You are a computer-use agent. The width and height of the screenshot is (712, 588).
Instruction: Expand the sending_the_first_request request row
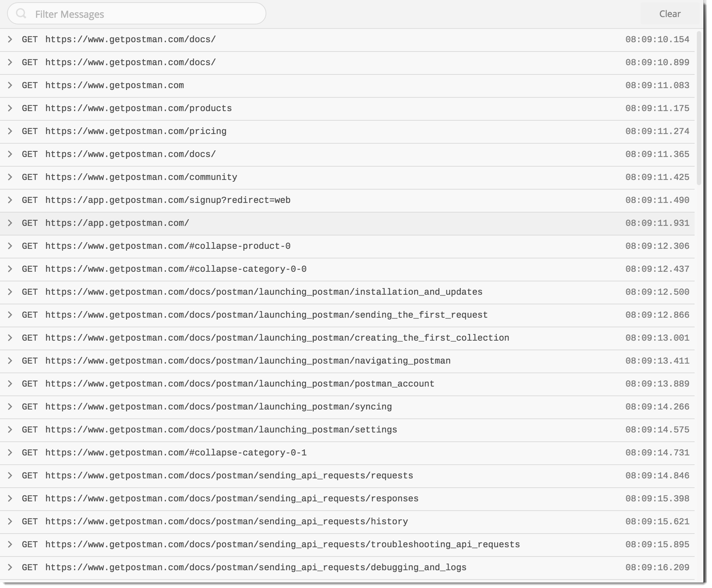10,315
